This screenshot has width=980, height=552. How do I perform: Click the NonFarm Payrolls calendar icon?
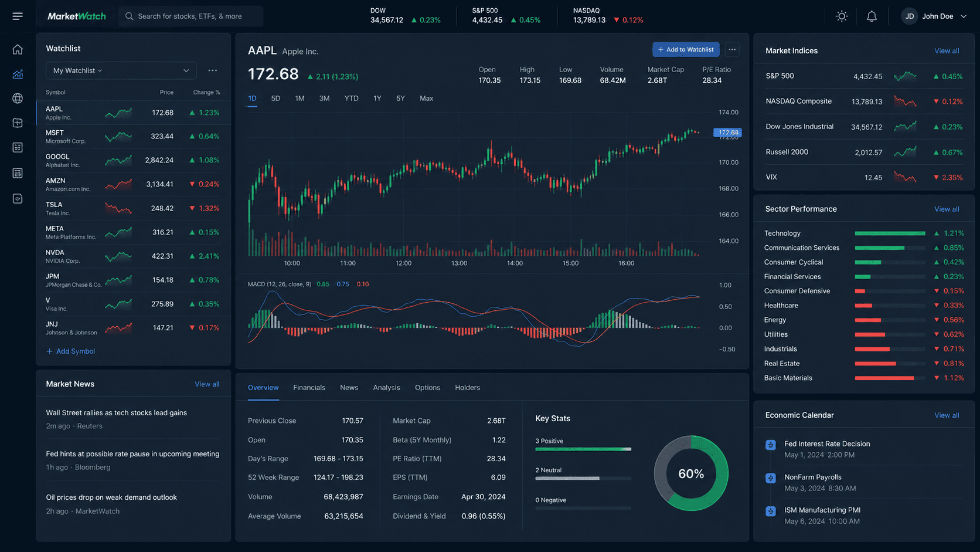click(x=771, y=478)
